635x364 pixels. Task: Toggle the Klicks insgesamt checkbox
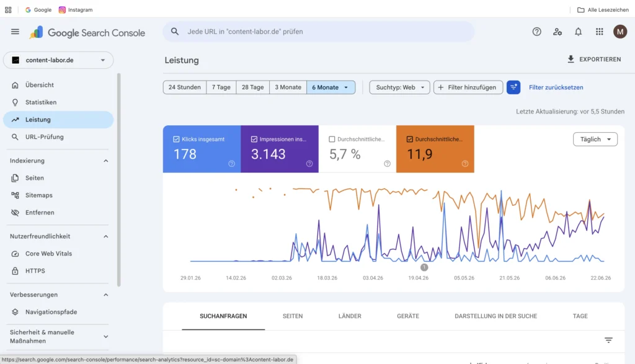[176, 140]
